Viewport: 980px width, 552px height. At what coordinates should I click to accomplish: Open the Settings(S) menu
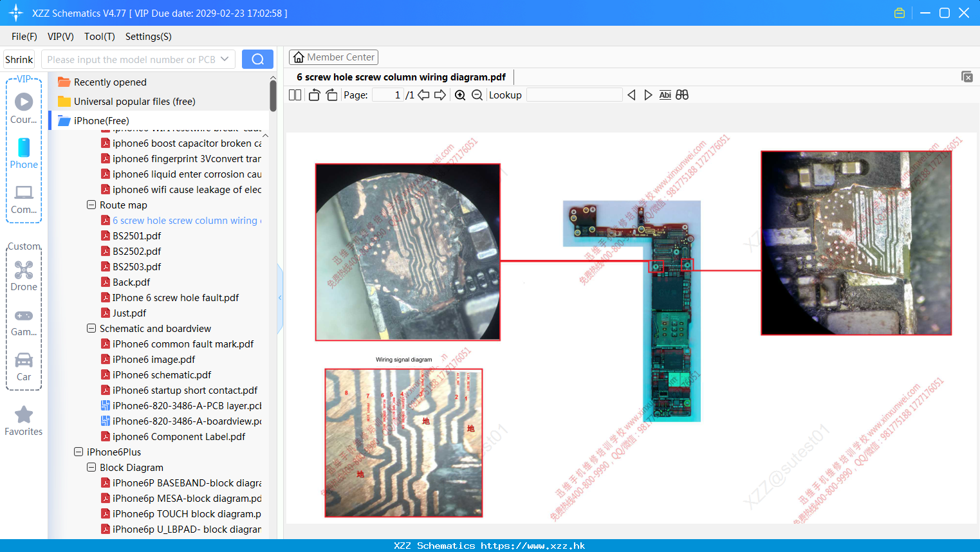(149, 37)
